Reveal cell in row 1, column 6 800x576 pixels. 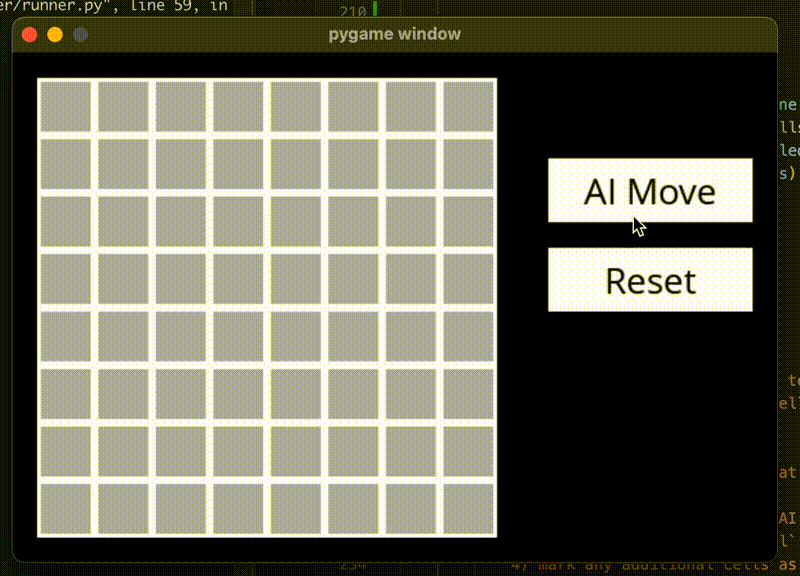tap(353, 107)
